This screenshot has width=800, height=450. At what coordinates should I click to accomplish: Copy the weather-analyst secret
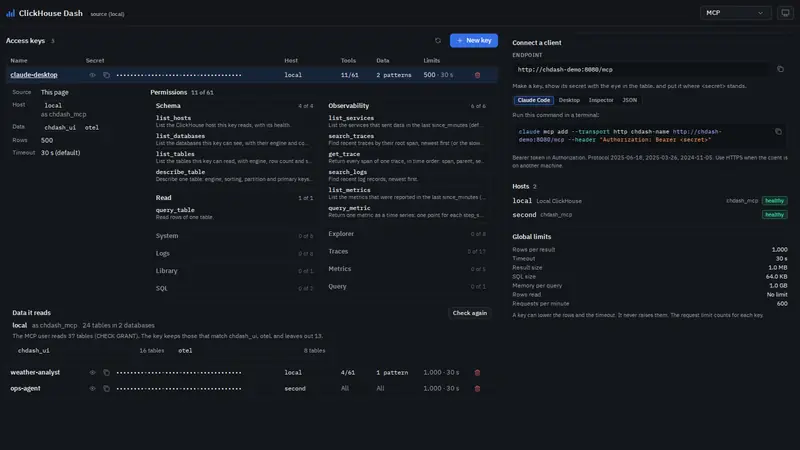(x=106, y=372)
